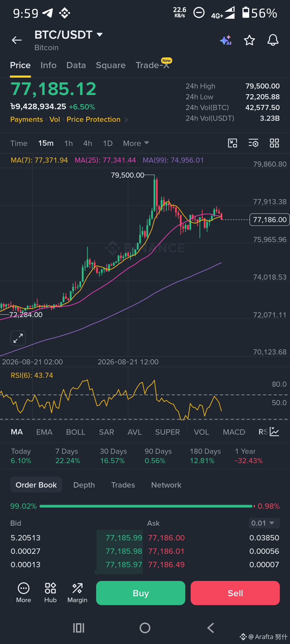Select bid price 77,185.98

click(x=124, y=551)
